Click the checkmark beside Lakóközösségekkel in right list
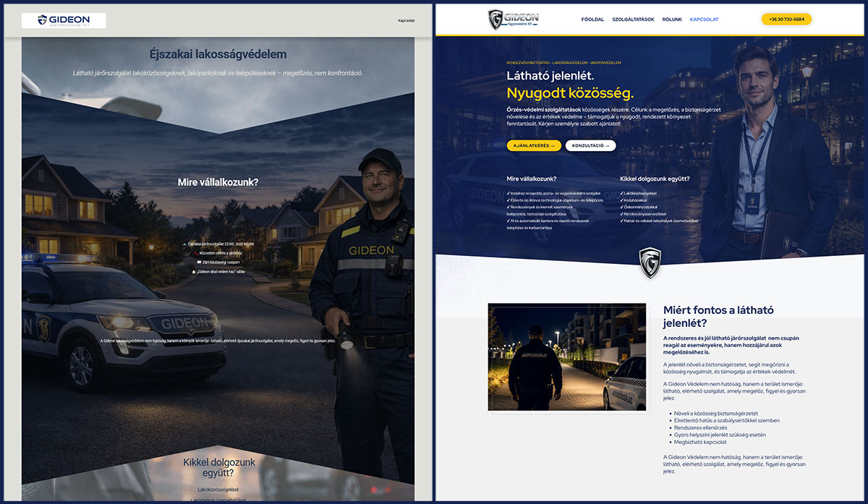868x504 pixels. pyautogui.click(x=622, y=193)
